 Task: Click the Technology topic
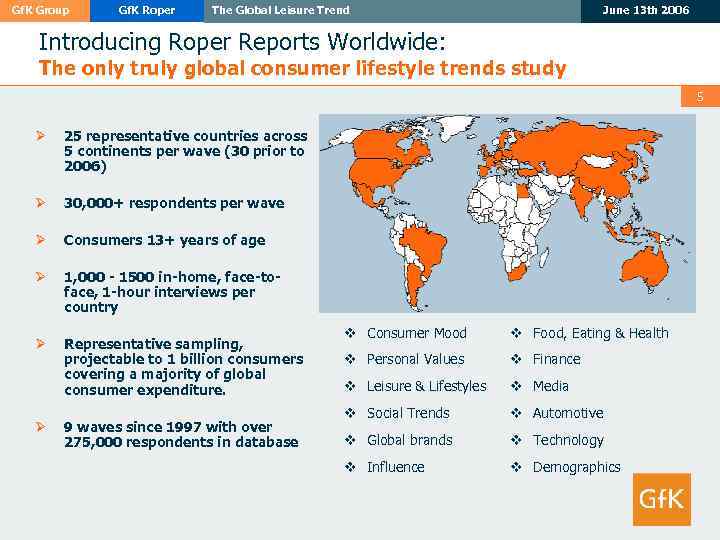[x=568, y=441]
